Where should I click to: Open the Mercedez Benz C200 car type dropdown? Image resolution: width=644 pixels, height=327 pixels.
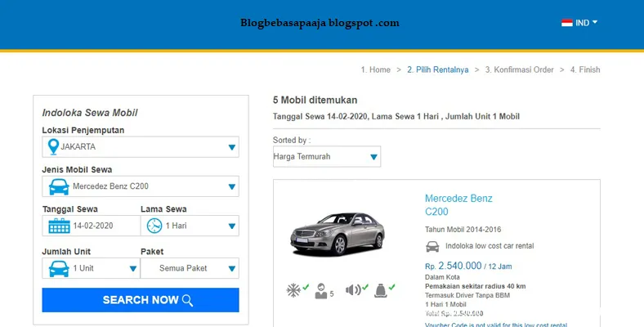(x=141, y=186)
